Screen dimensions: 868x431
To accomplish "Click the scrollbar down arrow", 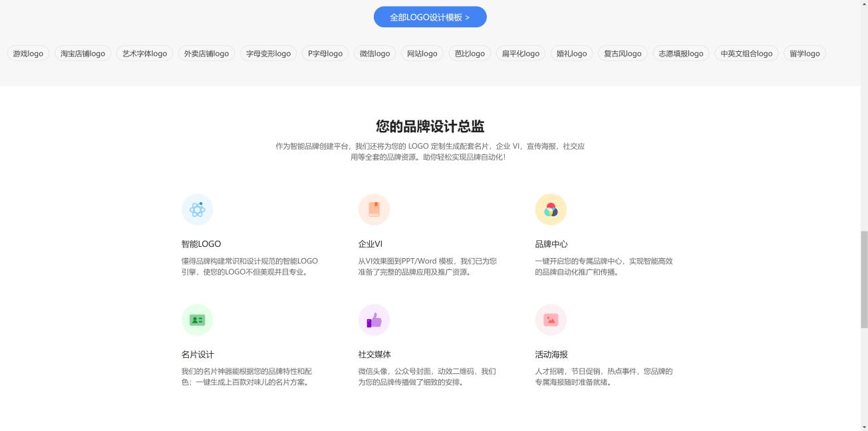I will 864,426.
